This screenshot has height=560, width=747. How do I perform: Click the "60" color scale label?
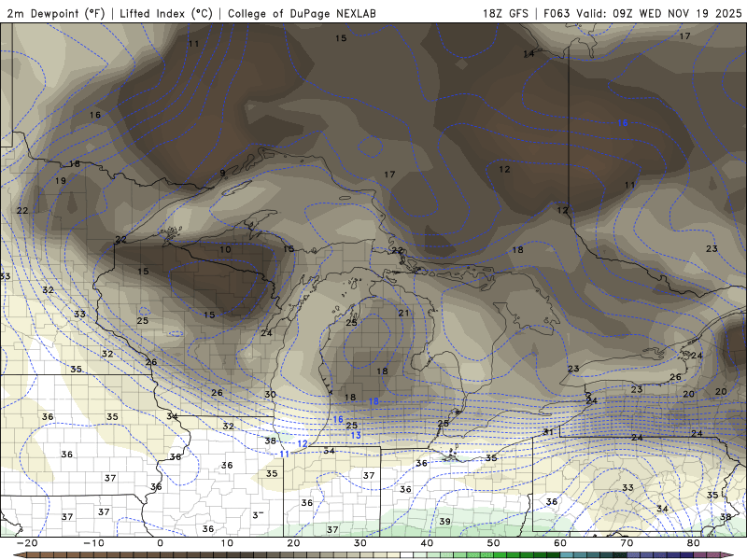tap(560, 543)
